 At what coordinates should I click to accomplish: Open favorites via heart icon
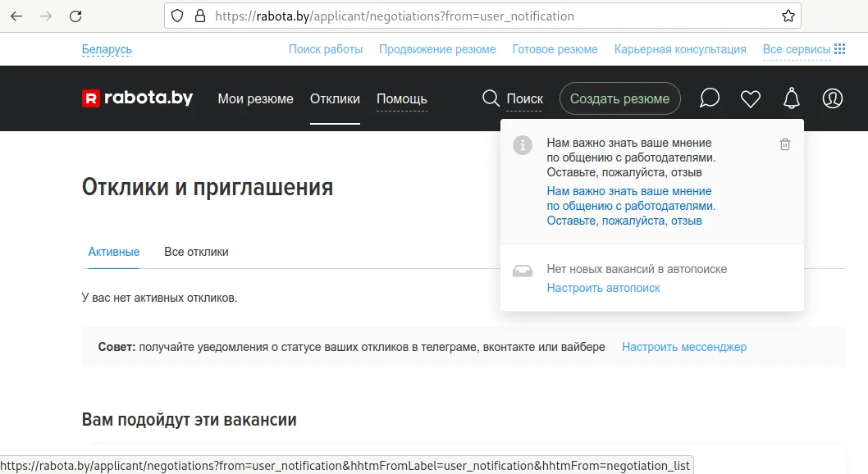(x=751, y=98)
